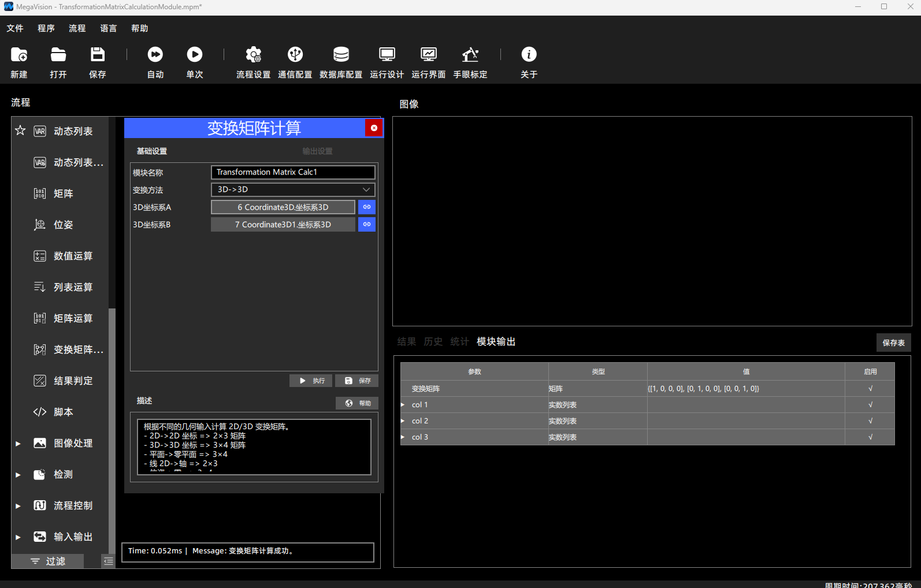Image resolution: width=921 pixels, height=588 pixels.
Task: Select the 脚本 script module
Action: (x=64, y=412)
